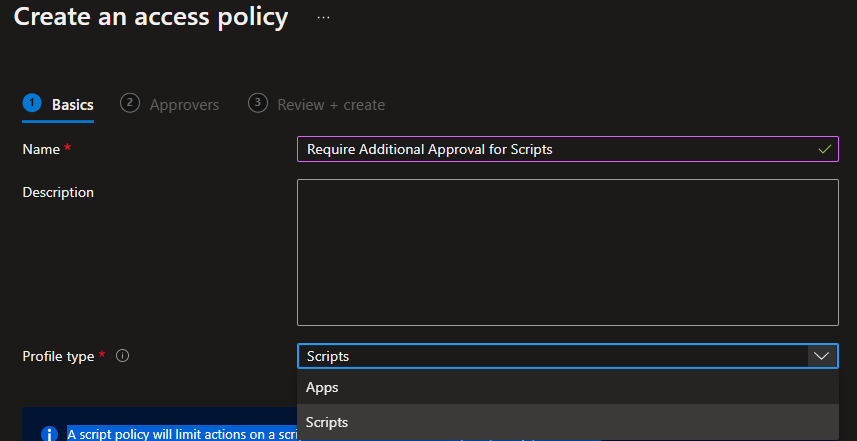Click the step 2 circle icon

pyautogui.click(x=129, y=103)
